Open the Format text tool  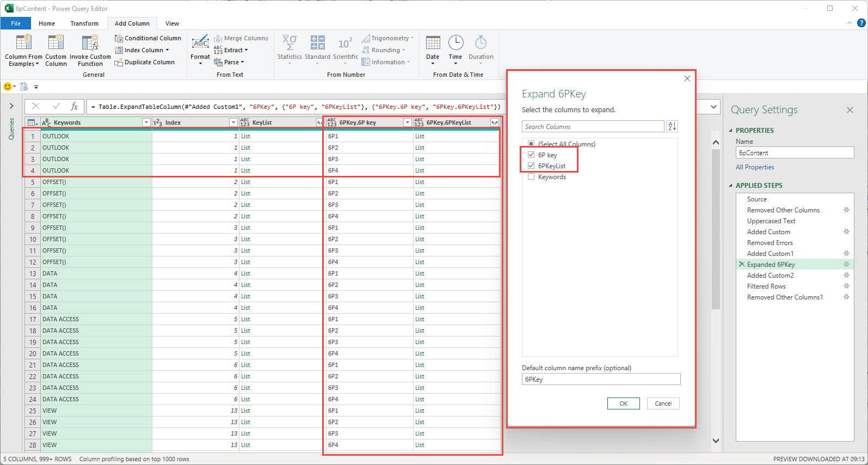click(x=200, y=44)
